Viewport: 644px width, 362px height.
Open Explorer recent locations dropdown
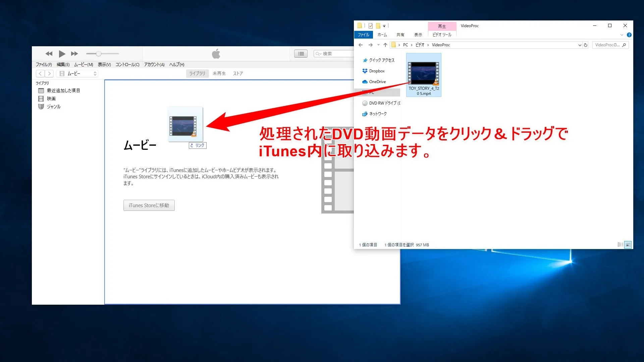point(378,45)
